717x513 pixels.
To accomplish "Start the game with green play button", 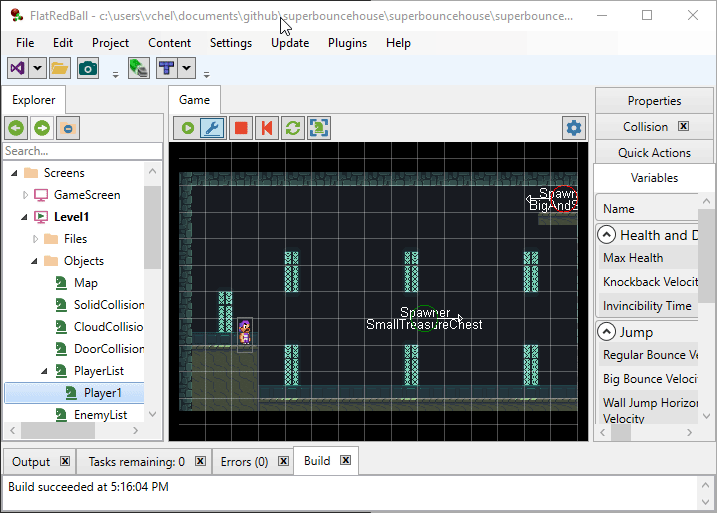I will tap(187, 128).
